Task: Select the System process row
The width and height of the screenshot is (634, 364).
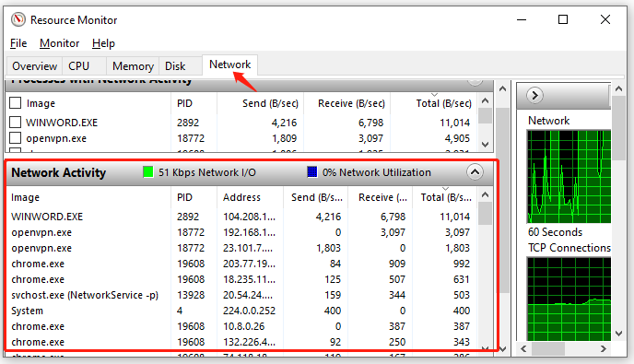Action: [241, 311]
